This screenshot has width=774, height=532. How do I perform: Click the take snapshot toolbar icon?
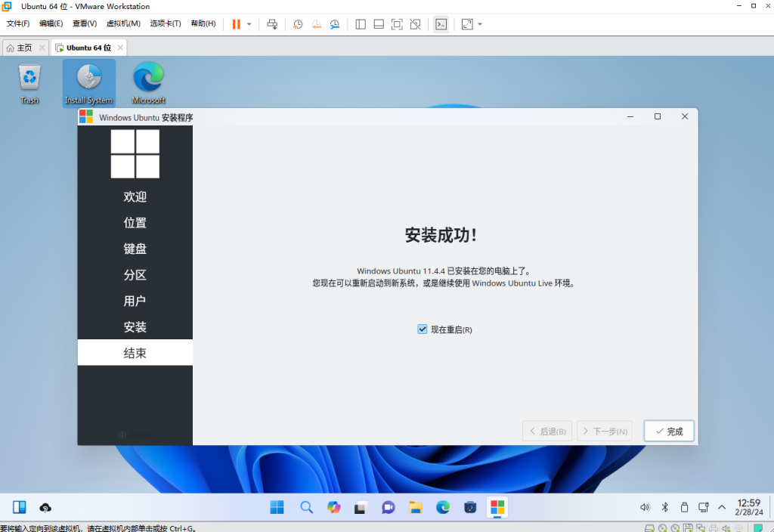pos(298,24)
